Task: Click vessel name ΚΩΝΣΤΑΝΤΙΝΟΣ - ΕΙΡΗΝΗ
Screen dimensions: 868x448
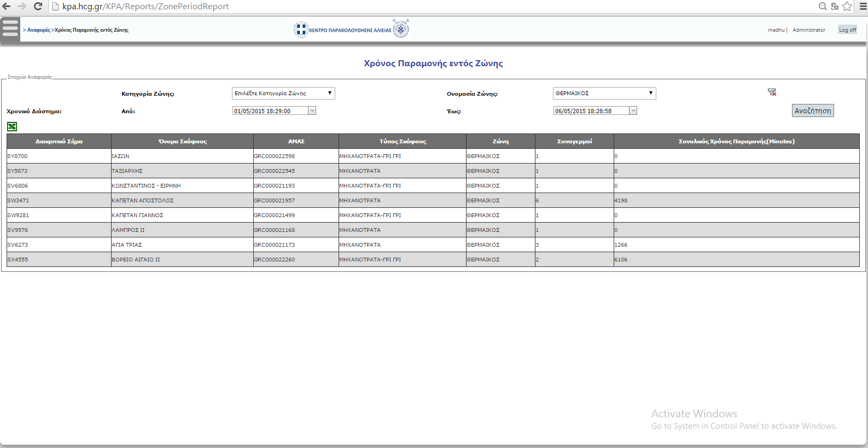Action: 146,185
